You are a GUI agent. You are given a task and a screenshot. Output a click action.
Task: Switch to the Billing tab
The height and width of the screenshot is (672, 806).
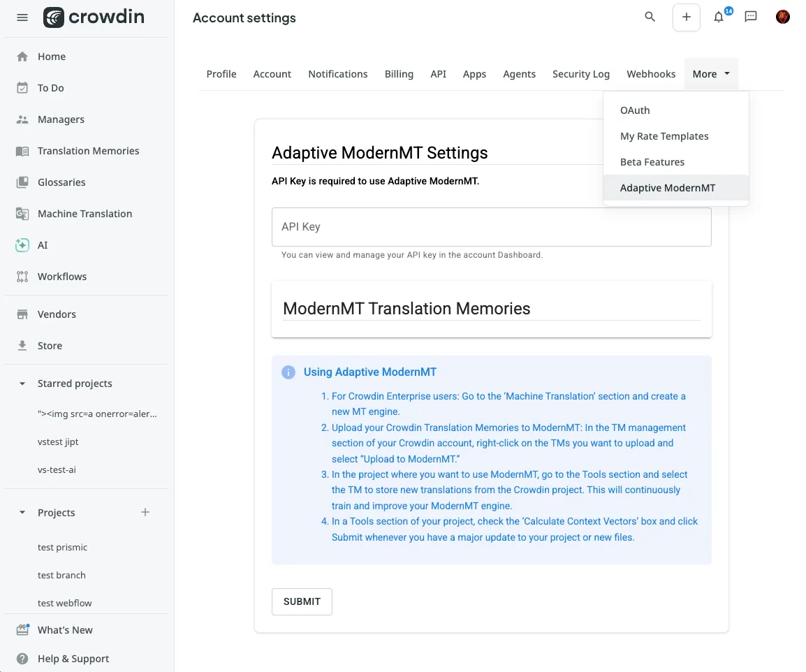coord(399,73)
